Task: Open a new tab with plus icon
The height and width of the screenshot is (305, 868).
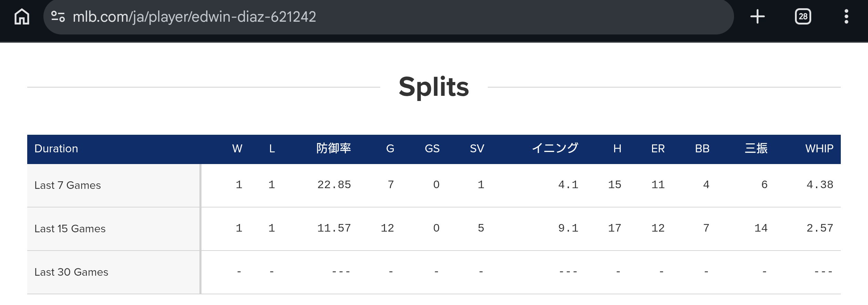Action: [x=757, y=17]
